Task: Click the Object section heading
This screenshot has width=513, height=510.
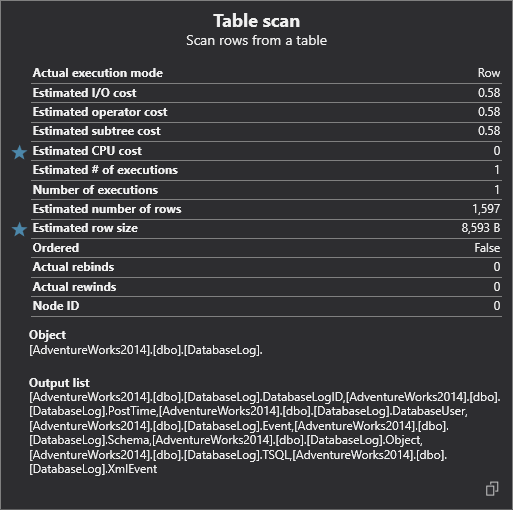Action: point(47,335)
